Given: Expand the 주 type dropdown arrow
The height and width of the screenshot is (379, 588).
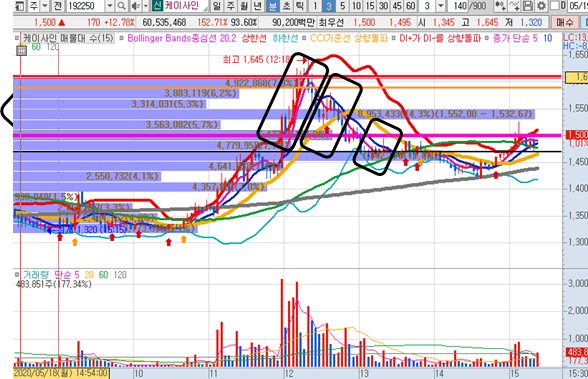Looking at the screenshot, I should coord(45,6).
